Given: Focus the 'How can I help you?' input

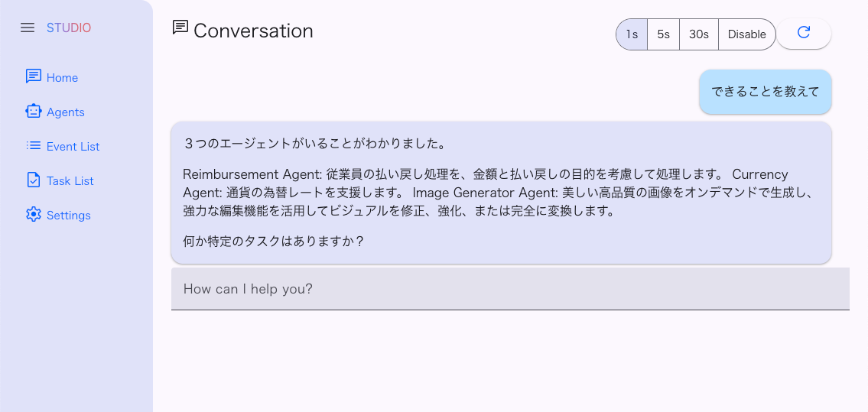Looking at the screenshot, I should pyautogui.click(x=510, y=289).
